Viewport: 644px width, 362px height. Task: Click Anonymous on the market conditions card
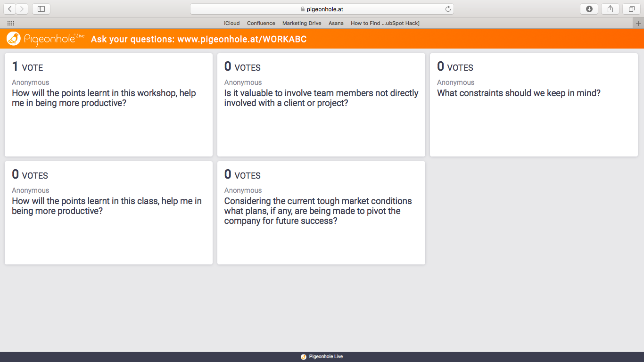coord(243,190)
